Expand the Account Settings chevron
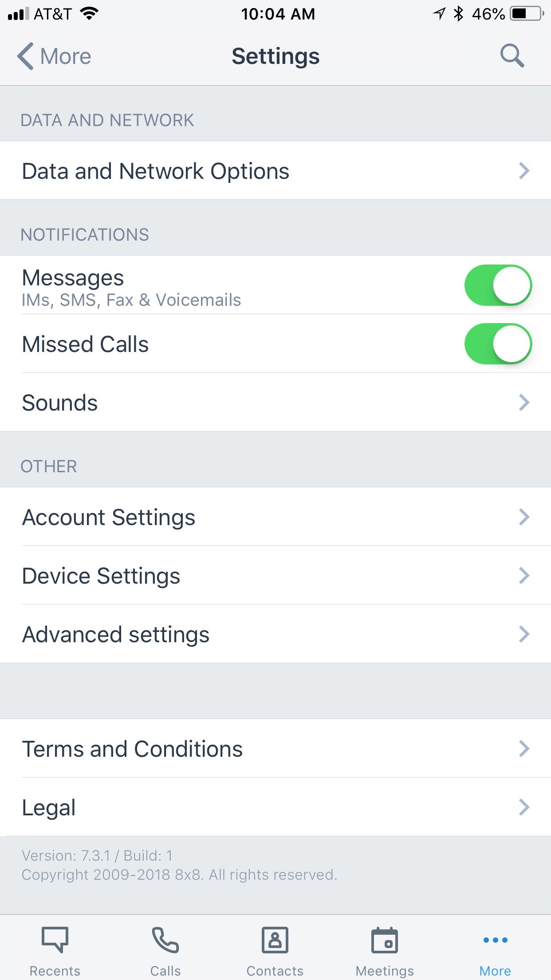The height and width of the screenshot is (980, 551). [524, 517]
